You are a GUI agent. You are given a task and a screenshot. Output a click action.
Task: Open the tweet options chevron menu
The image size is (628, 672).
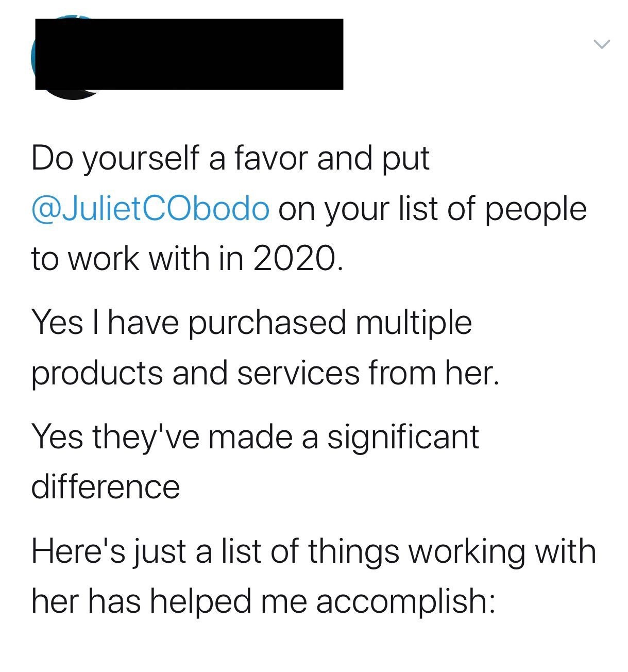click(x=601, y=44)
